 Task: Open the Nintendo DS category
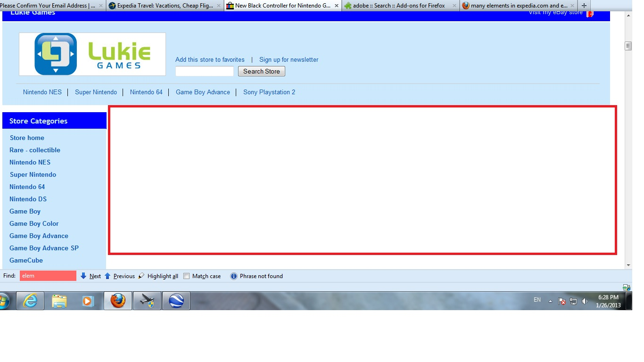click(28, 199)
